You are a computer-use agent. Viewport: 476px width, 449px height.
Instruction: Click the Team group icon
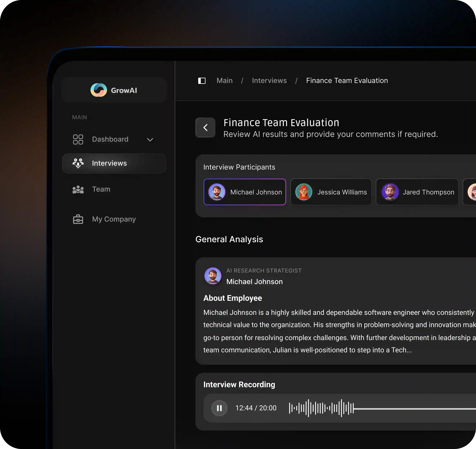click(78, 189)
